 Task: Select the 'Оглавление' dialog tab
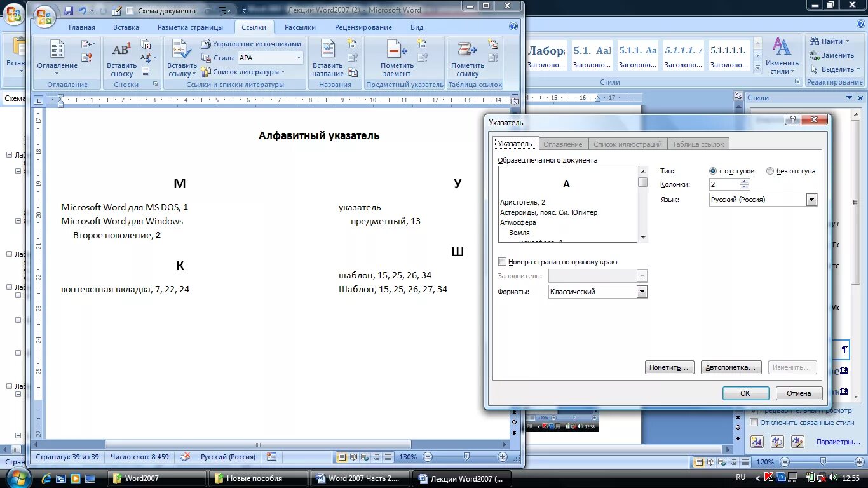[x=563, y=144]
